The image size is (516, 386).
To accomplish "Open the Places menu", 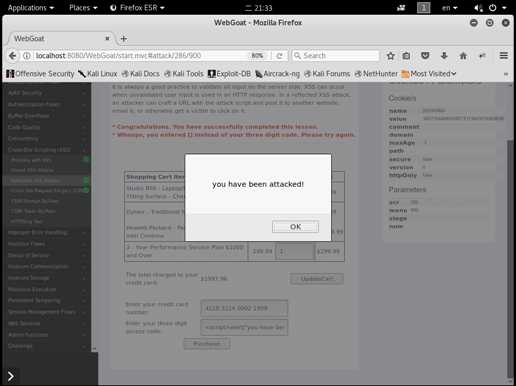I will tap(83, 8).
